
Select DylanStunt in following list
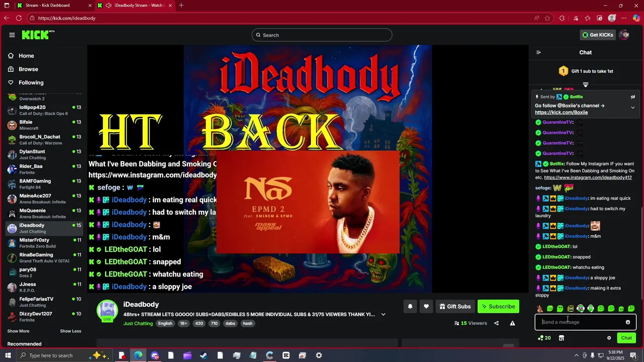pyautogui.click(x=44, y=154)
